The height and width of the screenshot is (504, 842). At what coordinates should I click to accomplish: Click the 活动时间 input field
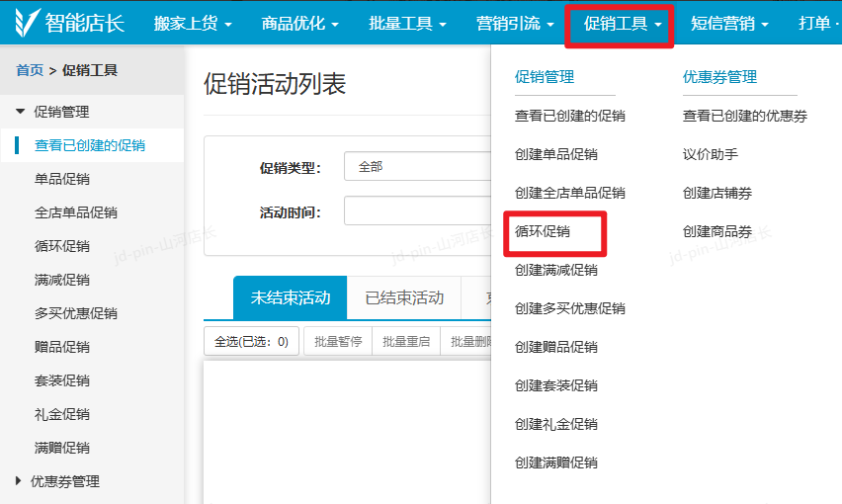[x=417, y=210]
